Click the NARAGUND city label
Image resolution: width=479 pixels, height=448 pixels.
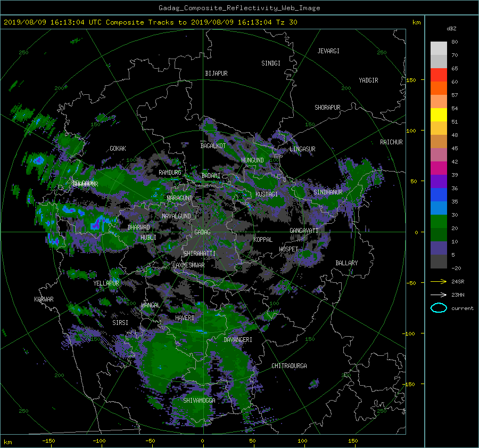coord(180,198)
